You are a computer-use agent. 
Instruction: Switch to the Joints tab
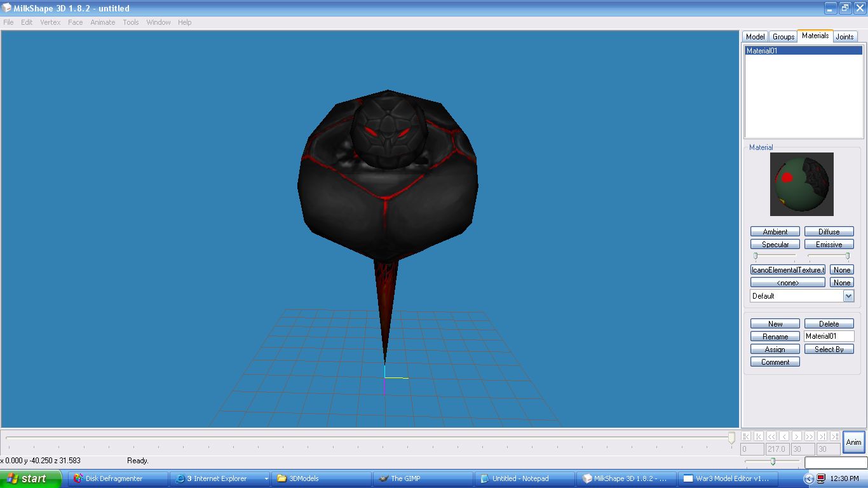coord(844,37)
